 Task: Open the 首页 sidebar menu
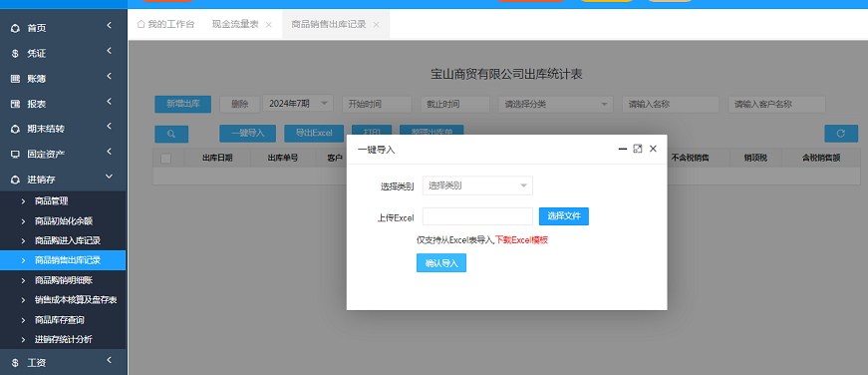(63, 28)
